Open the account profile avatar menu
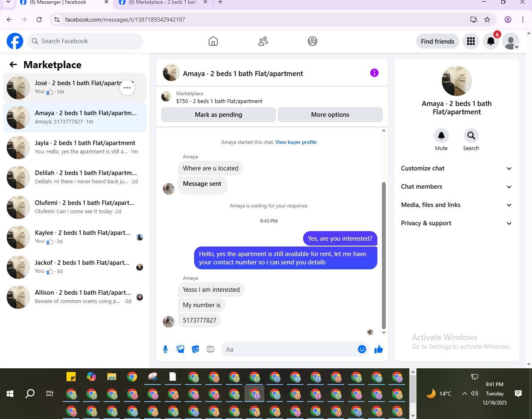The width and height of the screenshot is (532, 419). (x=511, y=41)
